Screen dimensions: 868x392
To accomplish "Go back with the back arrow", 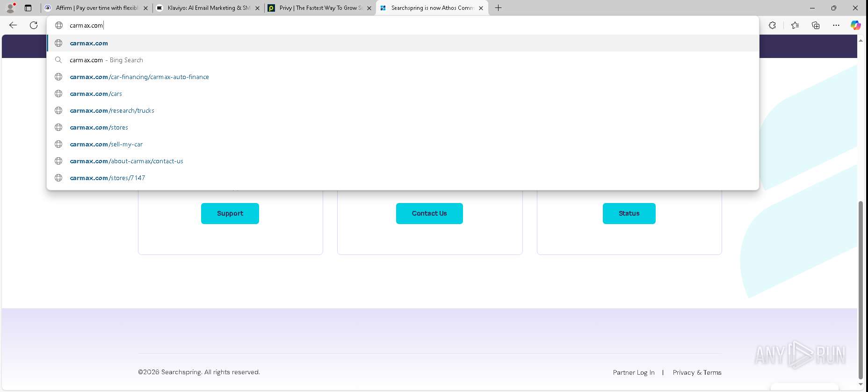I will tap(13, 25).
